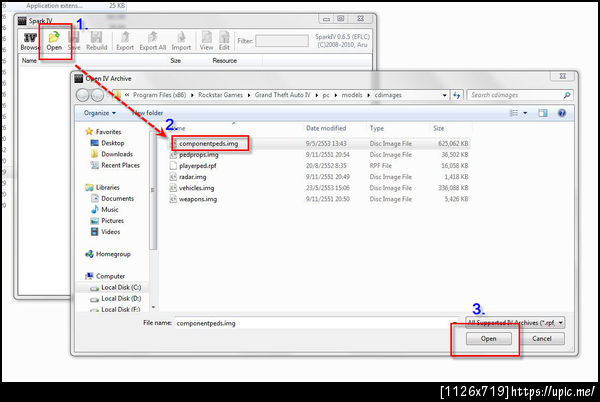
Task: Select the componentpeds.img file
Action: 209,144
